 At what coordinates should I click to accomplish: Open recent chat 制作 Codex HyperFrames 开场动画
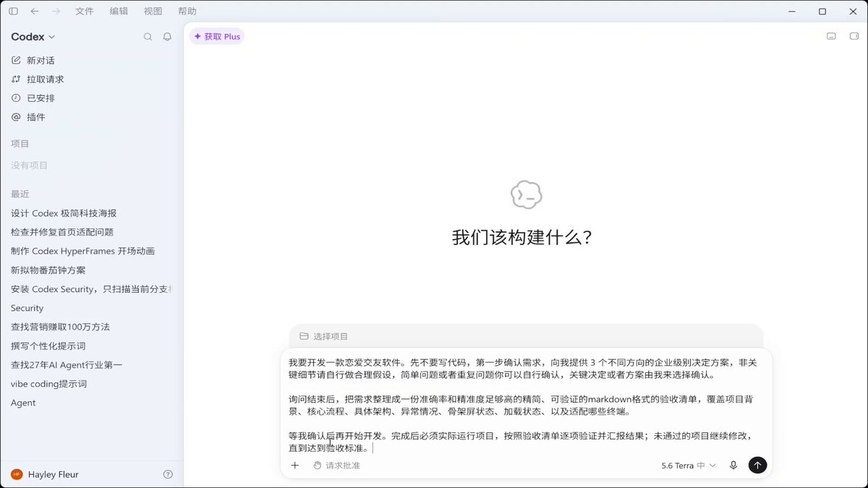pos(83,251)
